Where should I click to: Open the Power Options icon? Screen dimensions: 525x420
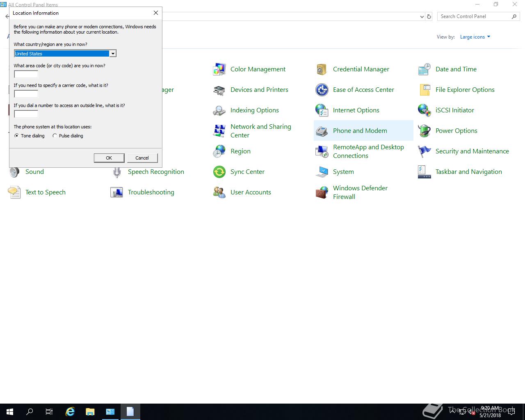click(x=424, y=131)
